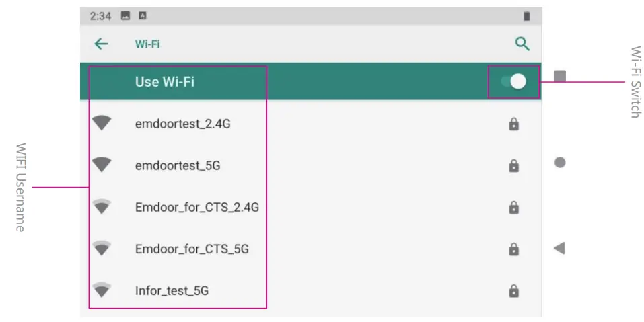Connect to emdoortest_2.4G network
Image resolution: width=644 pixels, height=322 pixels.
click(x=183, y=124)
